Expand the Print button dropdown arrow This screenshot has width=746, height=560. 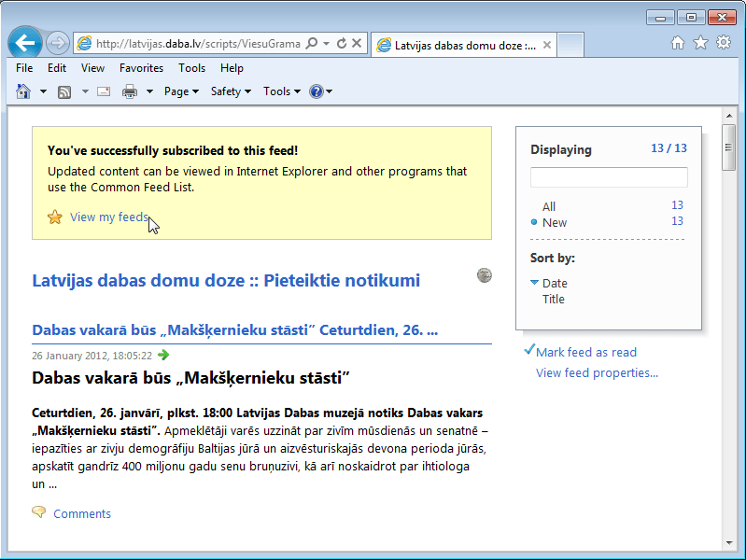pyautogui.click(x=149, y=91)
